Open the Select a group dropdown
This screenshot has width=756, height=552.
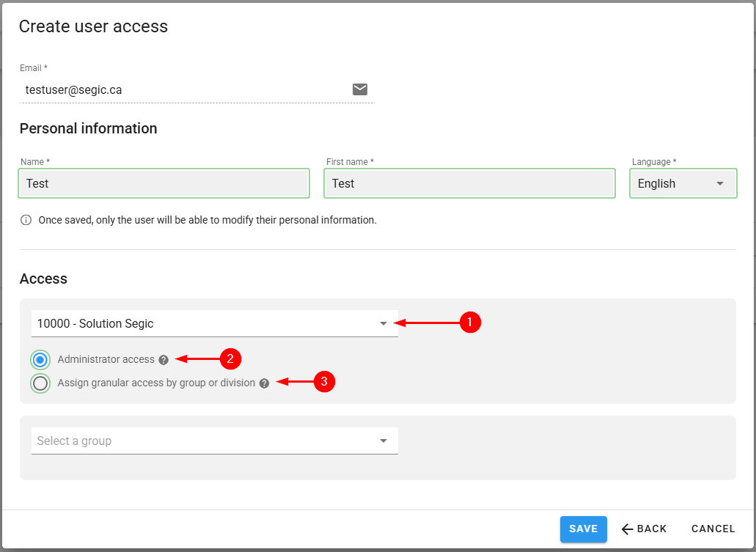click(x=214, y=441)
